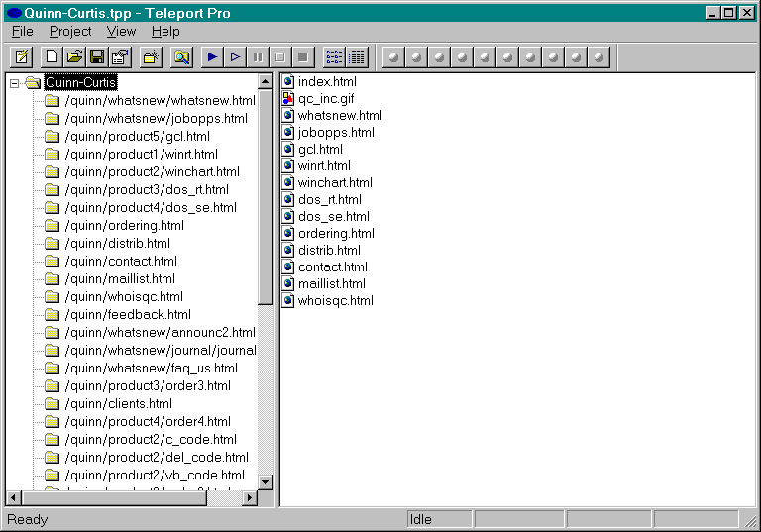Create a new blank project via toolbar
Viewport: 761px width, 532px height.
point(52,57)
